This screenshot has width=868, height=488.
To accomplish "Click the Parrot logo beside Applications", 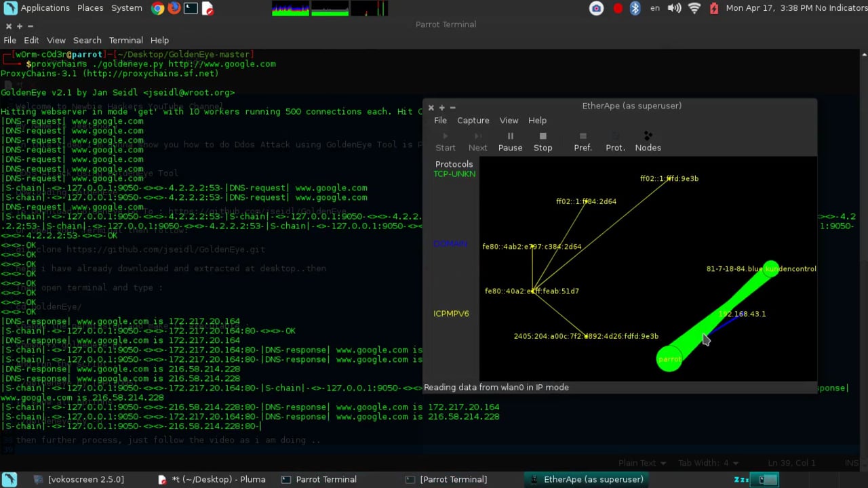I will coord(10,8).
